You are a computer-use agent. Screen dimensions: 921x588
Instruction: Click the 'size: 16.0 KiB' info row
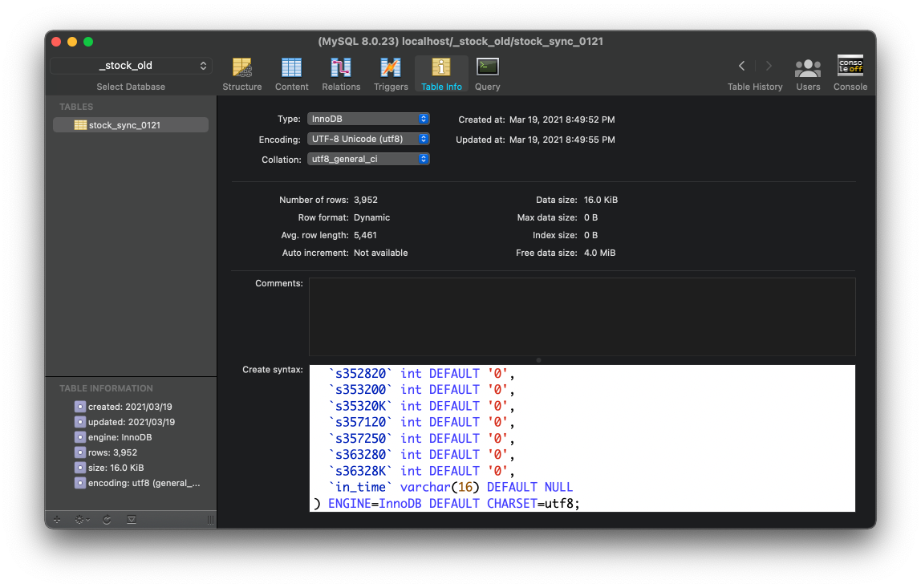pyautogui.click(x=109, y=468)
